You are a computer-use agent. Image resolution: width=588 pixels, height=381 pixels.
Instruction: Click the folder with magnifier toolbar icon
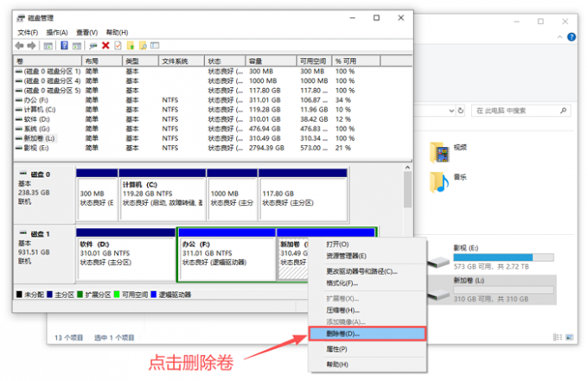pos(143,46)
